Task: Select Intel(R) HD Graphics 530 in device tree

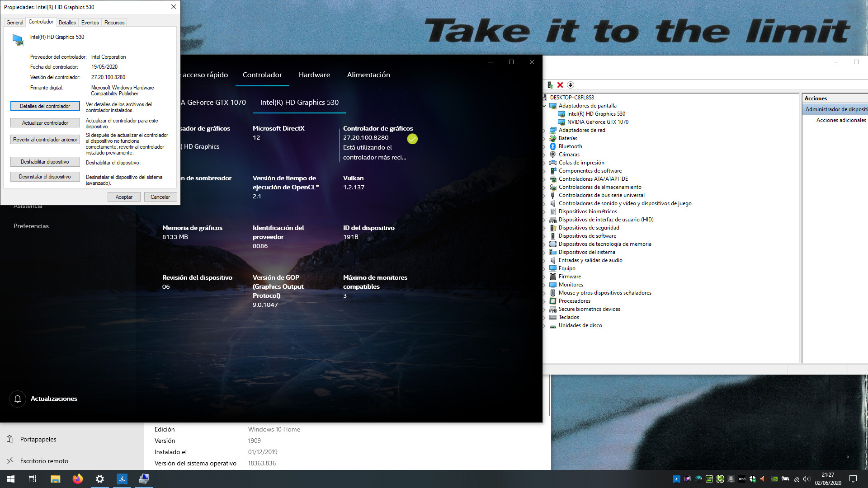Action: coord(596,114)
